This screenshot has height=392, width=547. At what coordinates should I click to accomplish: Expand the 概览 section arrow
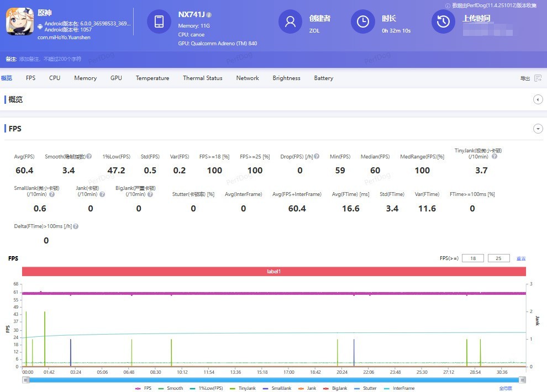[x=538, y=99]
